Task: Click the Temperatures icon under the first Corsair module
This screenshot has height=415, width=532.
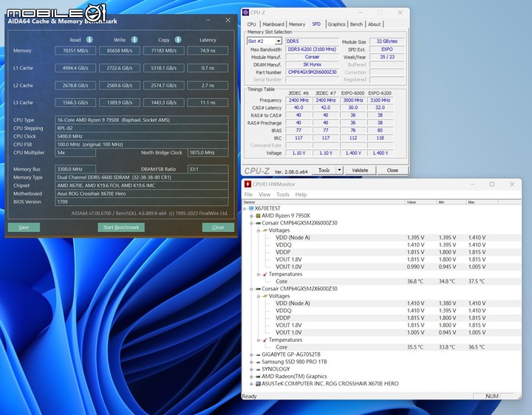Action: click(x=265, y=274)
